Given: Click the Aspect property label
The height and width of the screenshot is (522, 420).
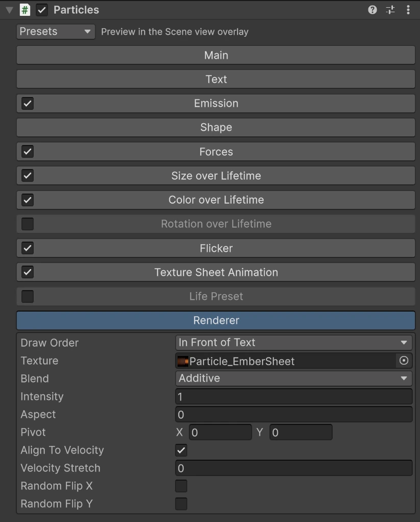Looking at the screenshot, I should [x=38, y=414].
